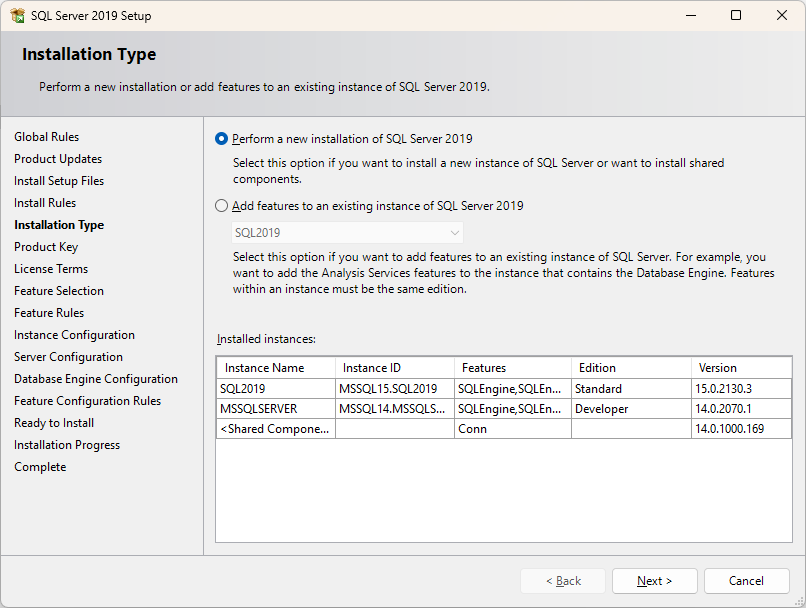Click Developer edition cell
The image size is (806, 608).
pyautogui.click(x=631, y=409)
